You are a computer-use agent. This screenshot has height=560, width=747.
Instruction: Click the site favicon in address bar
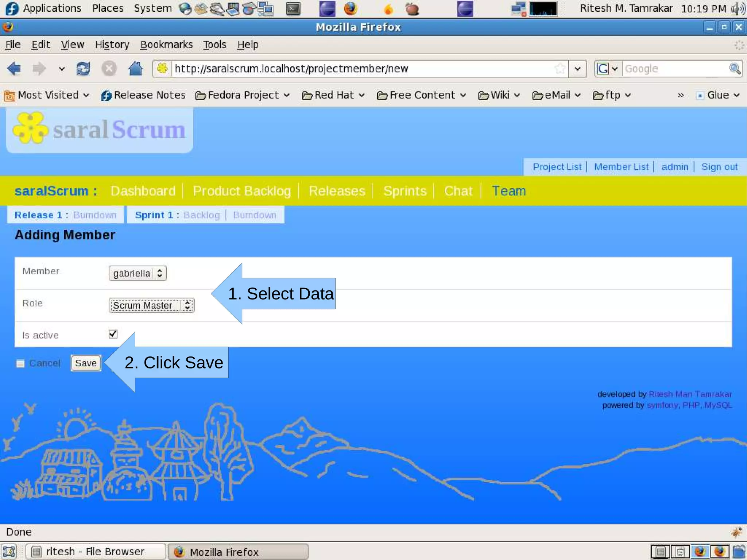pos(162,69)
